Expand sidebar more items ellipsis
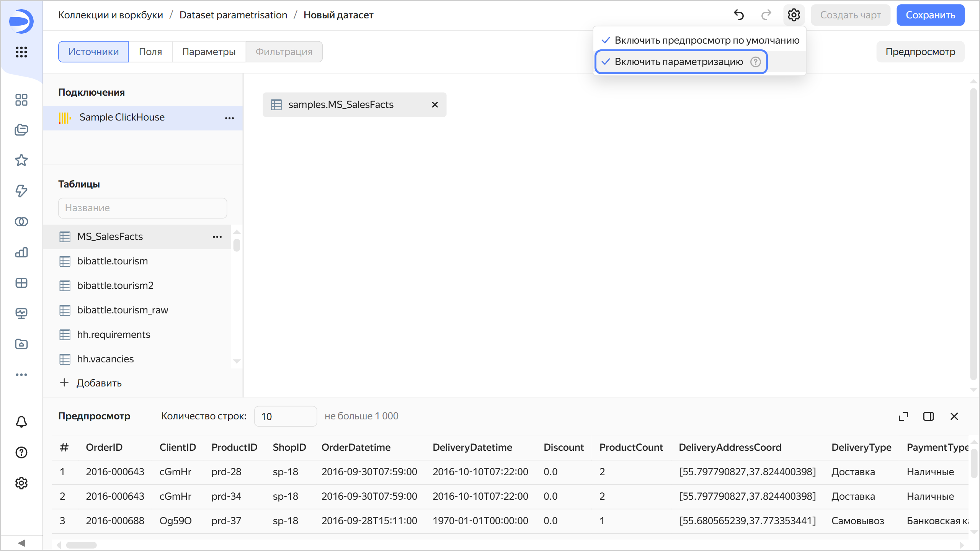 click(21, 375)
